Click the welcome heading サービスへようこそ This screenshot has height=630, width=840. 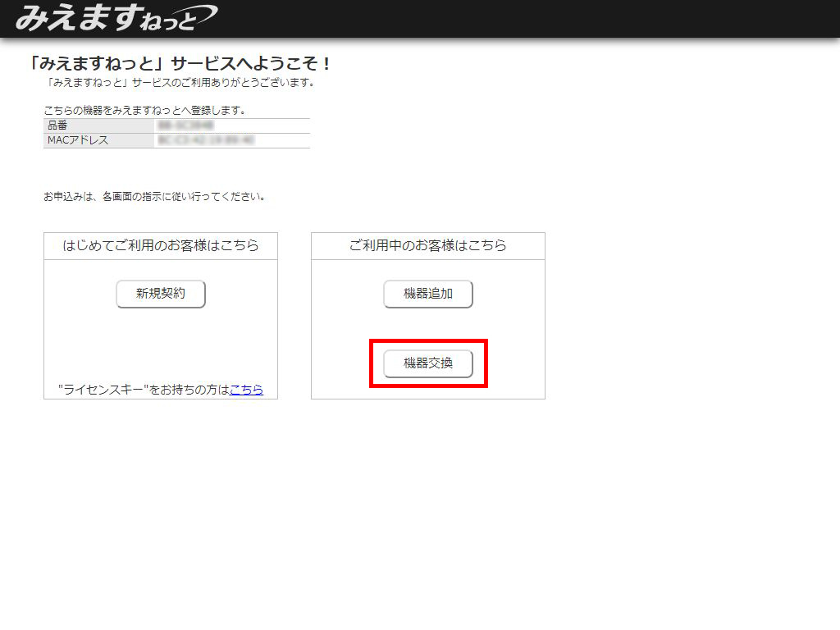tap(180, 64)
